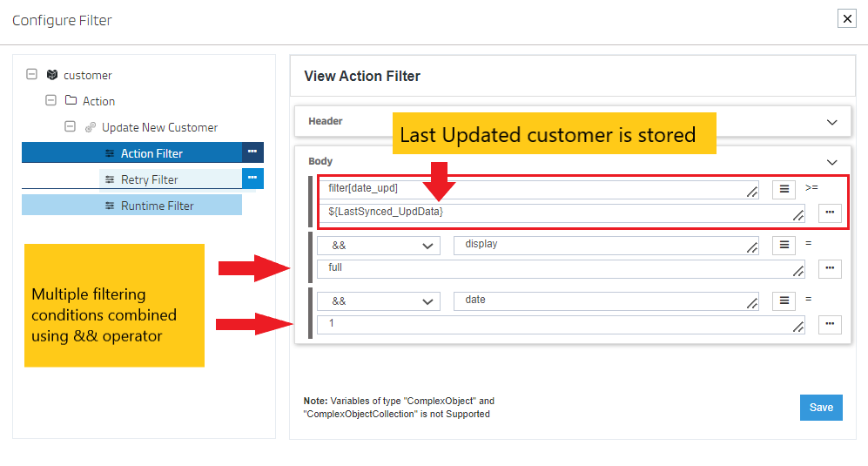Open ellipsis options for the full value
The height and width of the screenshot is (466, 868).
pyautogui.click(x=829, y=269)
